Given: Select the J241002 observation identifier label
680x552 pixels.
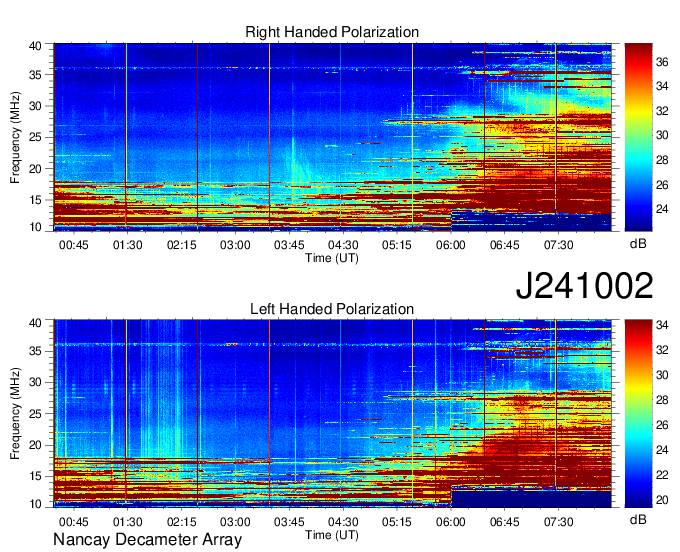Looking at the screenshot, I should (x=584, y=286).
